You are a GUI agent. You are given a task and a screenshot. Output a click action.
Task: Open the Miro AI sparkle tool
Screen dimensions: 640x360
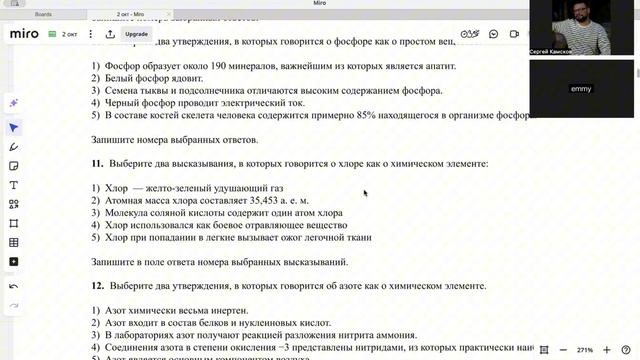pyautogui.click(x=13, y=103)
